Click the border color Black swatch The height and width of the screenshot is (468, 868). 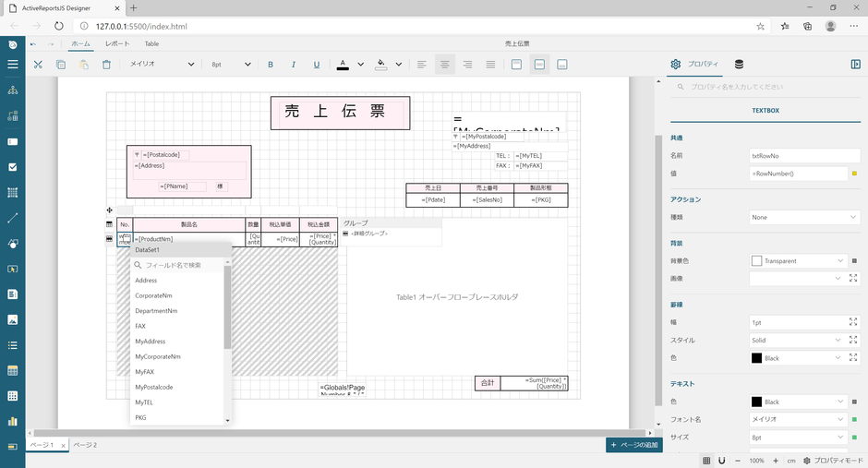click(x=757, y=357)
